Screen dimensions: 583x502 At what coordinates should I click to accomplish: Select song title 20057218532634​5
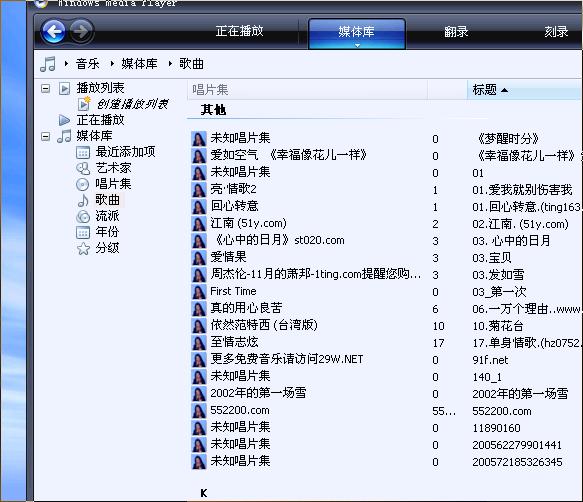[517, 462]
